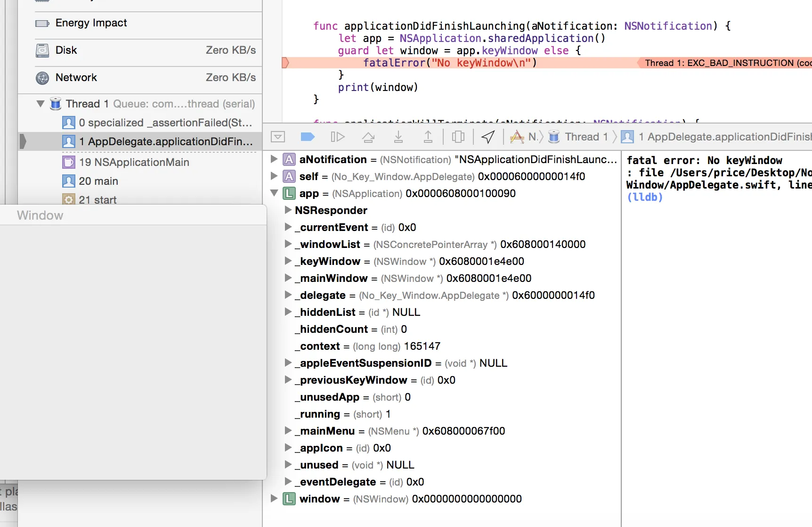Select the Network gauge row

tap(140, 78)
